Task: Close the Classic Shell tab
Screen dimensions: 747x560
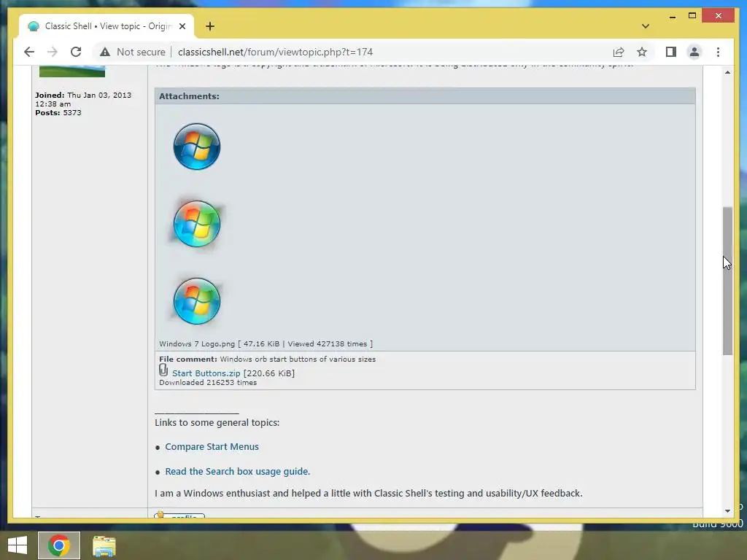Action: [182, 26]
